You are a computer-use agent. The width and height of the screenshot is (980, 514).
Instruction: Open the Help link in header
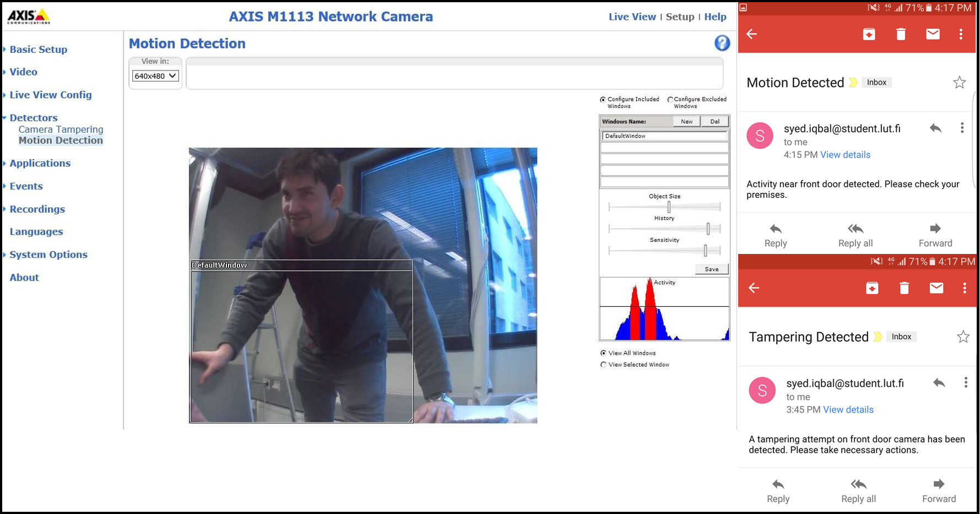click(x=715, y=17)
